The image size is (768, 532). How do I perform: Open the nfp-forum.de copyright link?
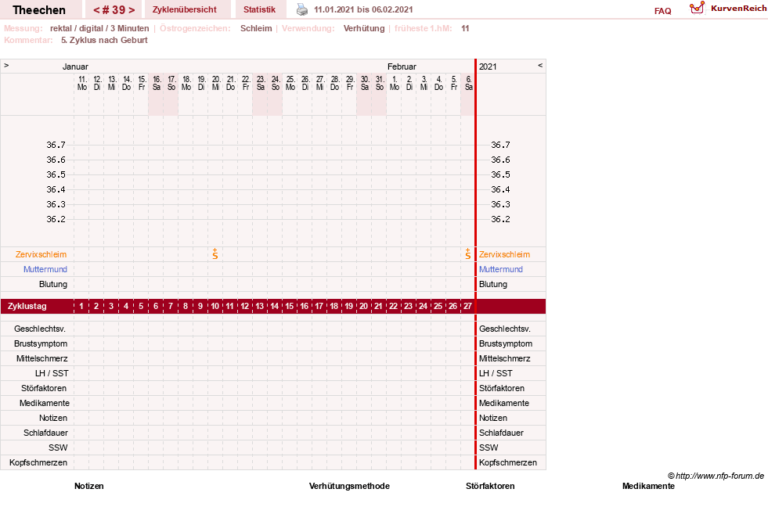tap(716, 476)
